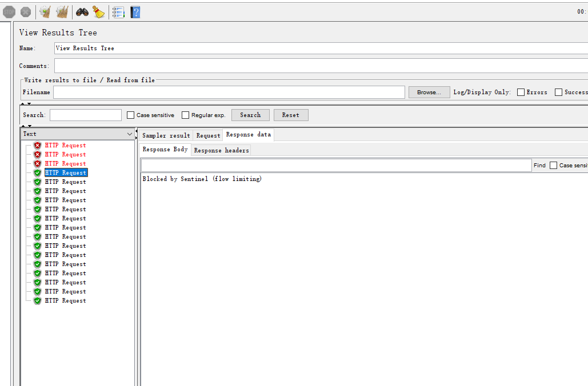Click the green shield icon of the highlighted request
Image resolution: width=588 pixels, height=386 pixels.
[38, 173]
